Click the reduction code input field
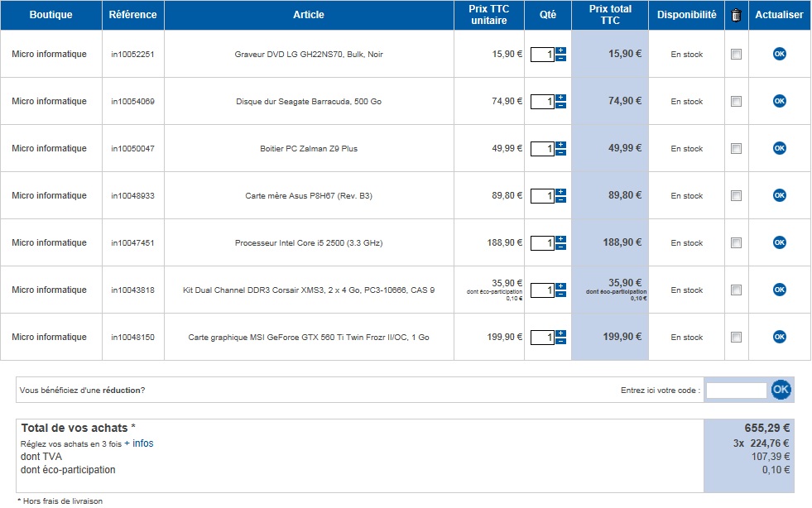This screenshot has width=812, height=508. tap(736, 390)
